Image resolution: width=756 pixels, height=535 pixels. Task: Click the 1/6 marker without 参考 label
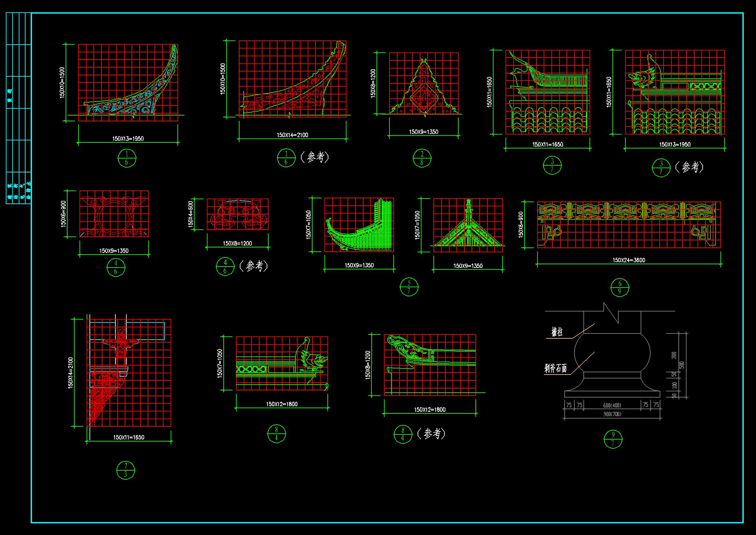coord(127,158)
